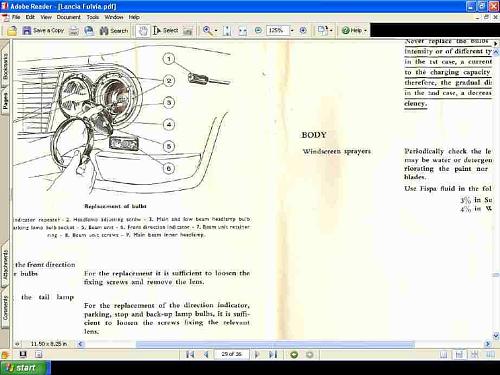Screen dimensions: 500x375
Task: Click the Replacement of bulbs caption
Action: pos(115,206)
